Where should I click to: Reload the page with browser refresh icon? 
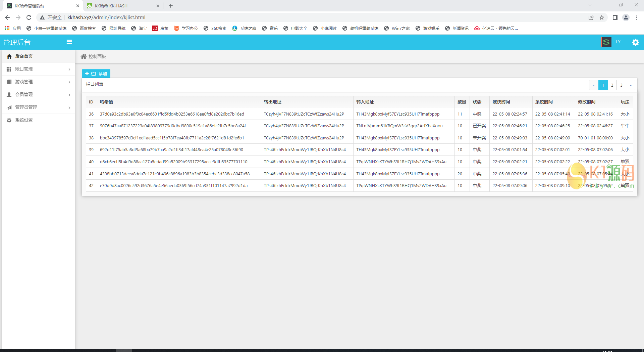tap(29, 17)
